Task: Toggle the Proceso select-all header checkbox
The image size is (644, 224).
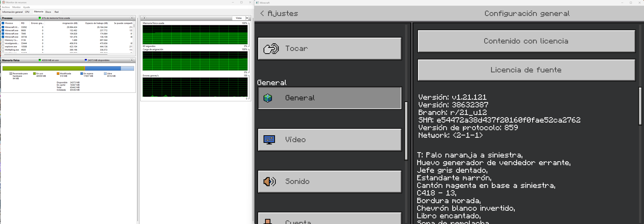Action: tap(3, 23)
